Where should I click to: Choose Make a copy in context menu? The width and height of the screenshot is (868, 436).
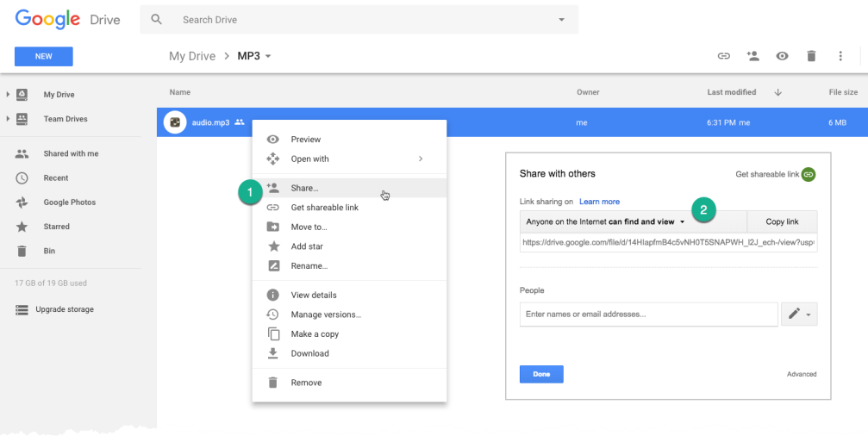point(349,334)
